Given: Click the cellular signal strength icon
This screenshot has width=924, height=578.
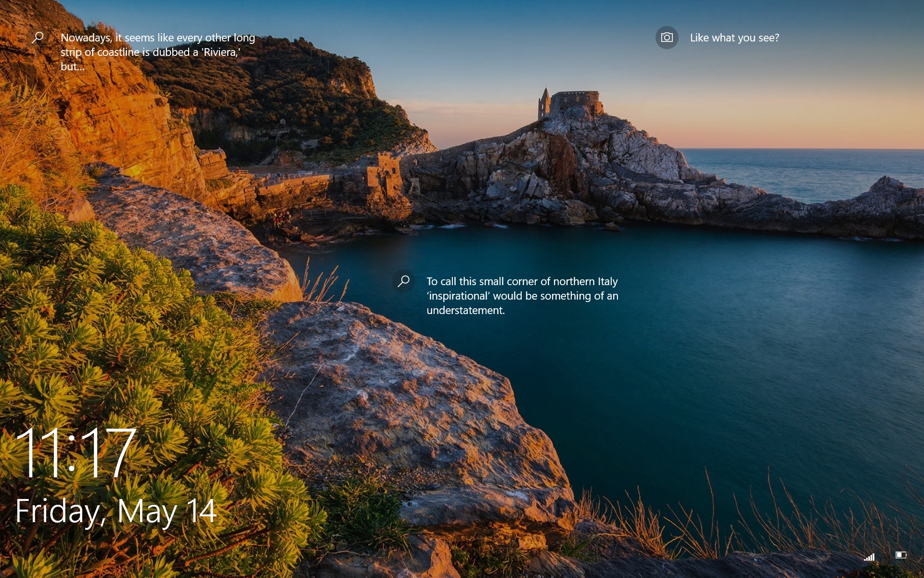Looking at the screenshot, I should (869, 557).
